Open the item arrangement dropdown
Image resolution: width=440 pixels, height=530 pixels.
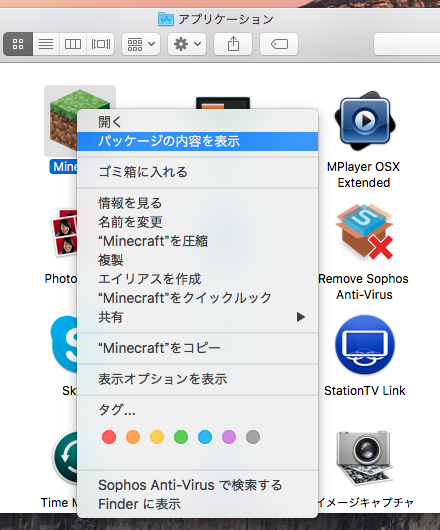[141, 44]
